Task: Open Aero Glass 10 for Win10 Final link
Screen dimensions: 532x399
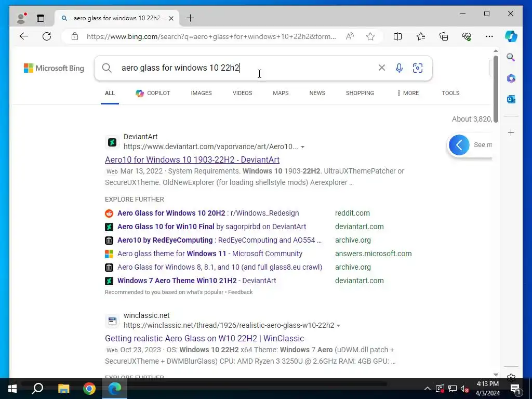Action: coord(212,227)
